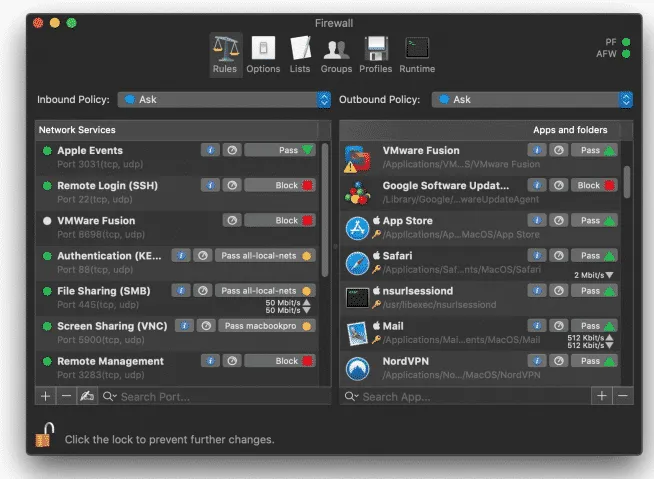Select the Safari app icon
This screenshot has height=479, width=654.
[x=357, y=263]
